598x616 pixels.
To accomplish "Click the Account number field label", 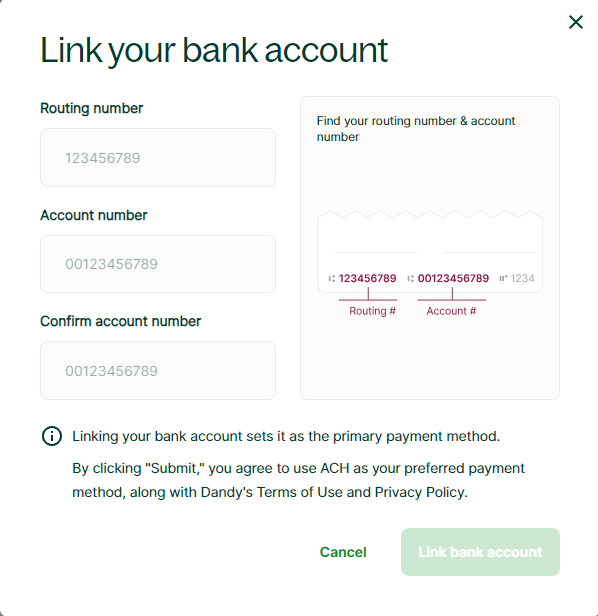I will [x=94, y=215].
